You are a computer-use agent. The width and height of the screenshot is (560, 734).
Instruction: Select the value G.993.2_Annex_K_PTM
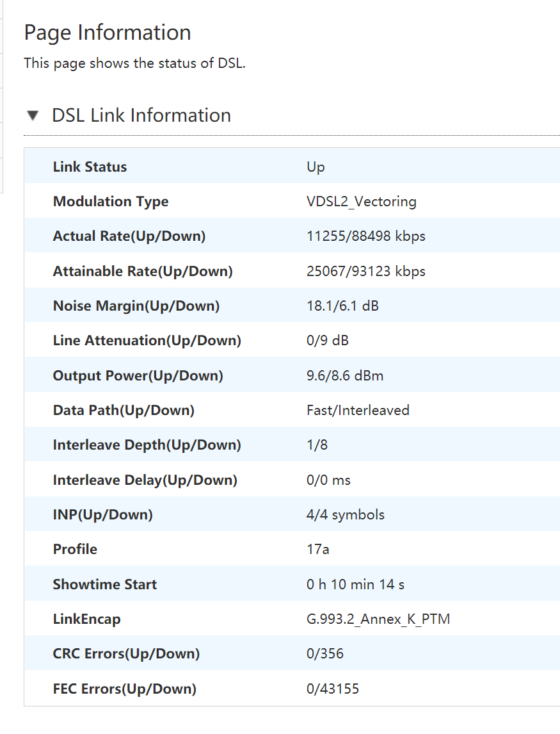tap(378, 619)
